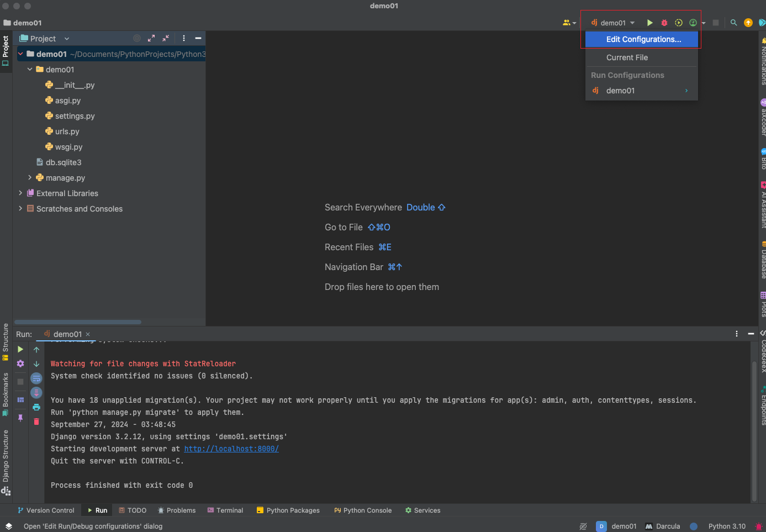This screenshot has width=766, height=532.
Task: Open the Python Packages tab
Action: click(x=288, y=510)
